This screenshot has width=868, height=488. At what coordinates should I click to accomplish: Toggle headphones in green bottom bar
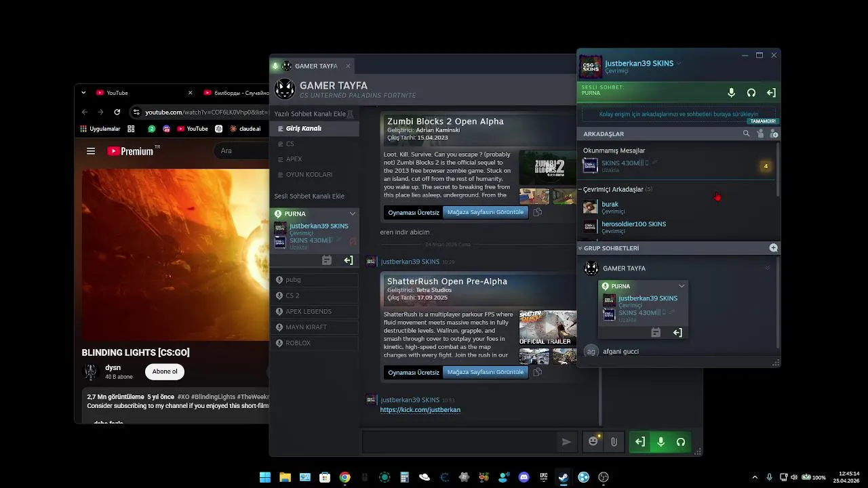coord(681,442)
